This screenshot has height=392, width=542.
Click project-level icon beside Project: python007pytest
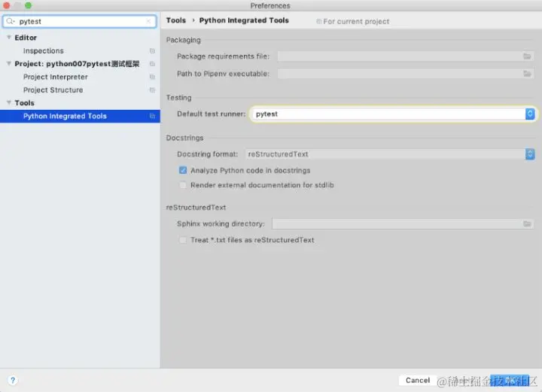(x=152, y=63)
